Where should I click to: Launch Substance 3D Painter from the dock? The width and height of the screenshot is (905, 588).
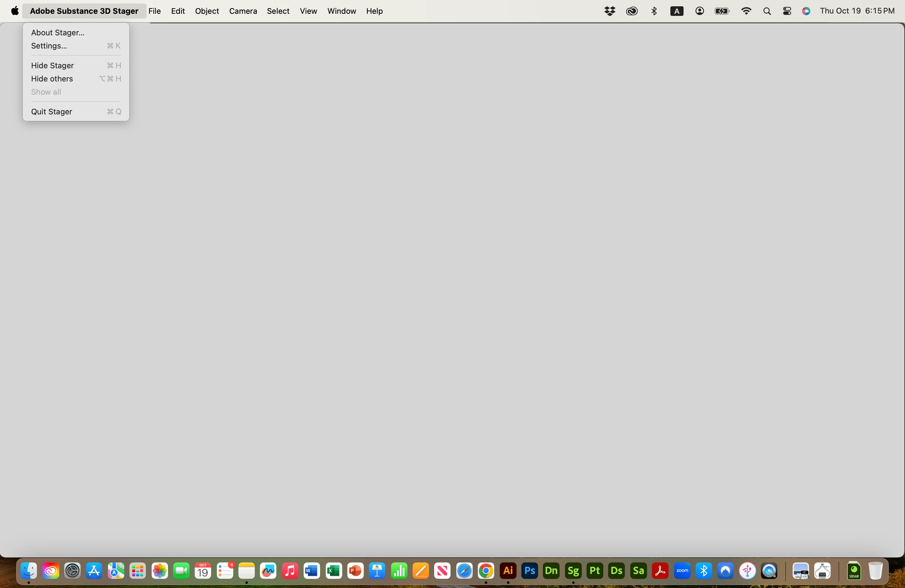(x=595, y=571)
